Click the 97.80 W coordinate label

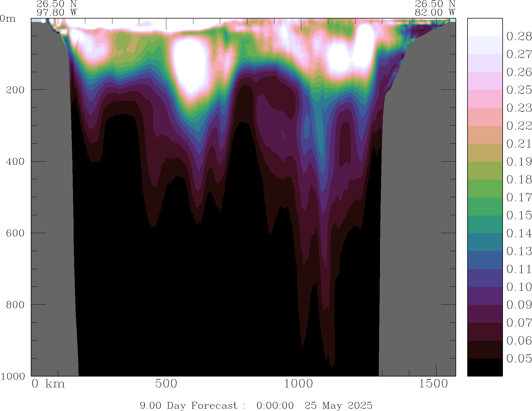[57, 13]
